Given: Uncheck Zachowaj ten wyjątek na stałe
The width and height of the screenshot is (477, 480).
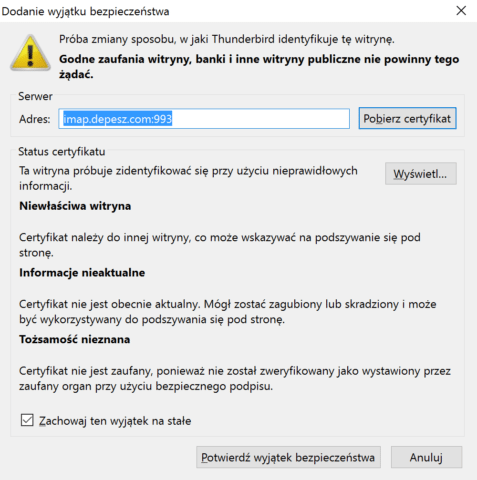Looking at the screenshot, I should (27, 420).
